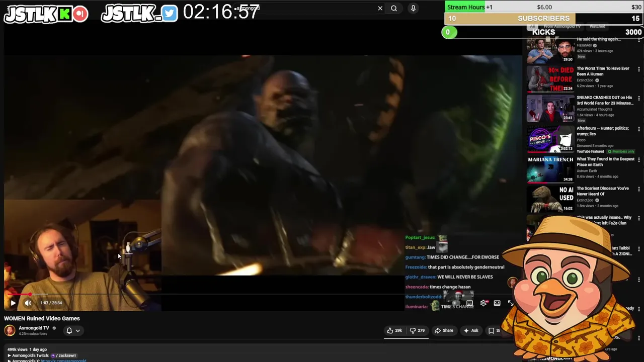Screen dimensions: 644x362
Task: Open Pisco's Hour Afterhours video thumbnail
Action: pyautogui.click(x=550, y=139)
